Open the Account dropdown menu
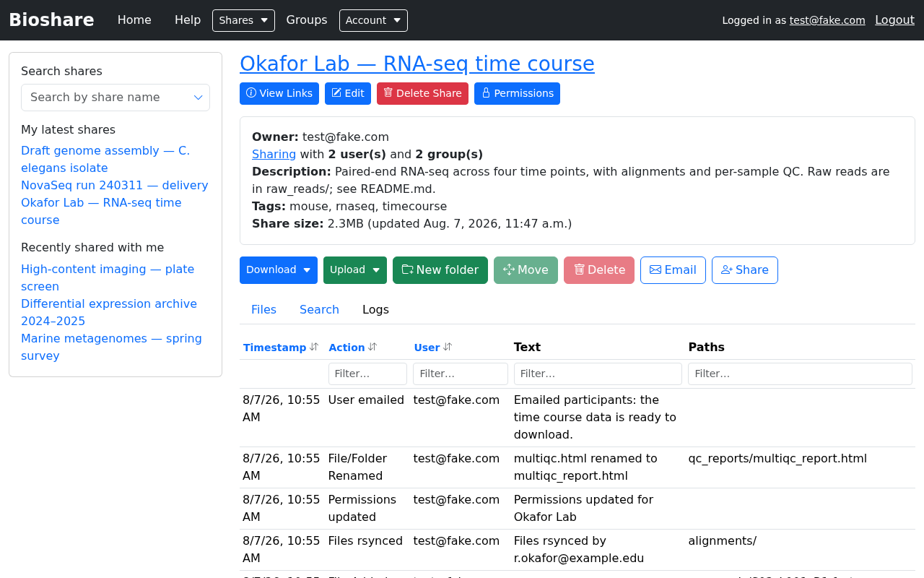Screen dimensions: 924x578 click(x=373, y=20)
